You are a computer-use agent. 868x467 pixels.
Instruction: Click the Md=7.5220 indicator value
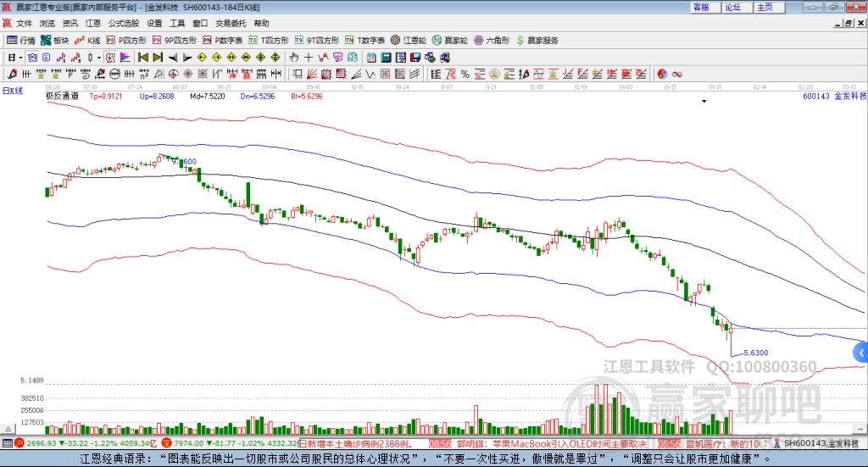[x=208, y=96]
